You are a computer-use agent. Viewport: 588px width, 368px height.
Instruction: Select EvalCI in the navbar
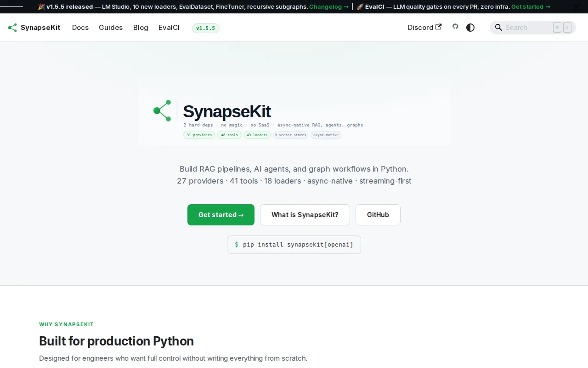169,28
